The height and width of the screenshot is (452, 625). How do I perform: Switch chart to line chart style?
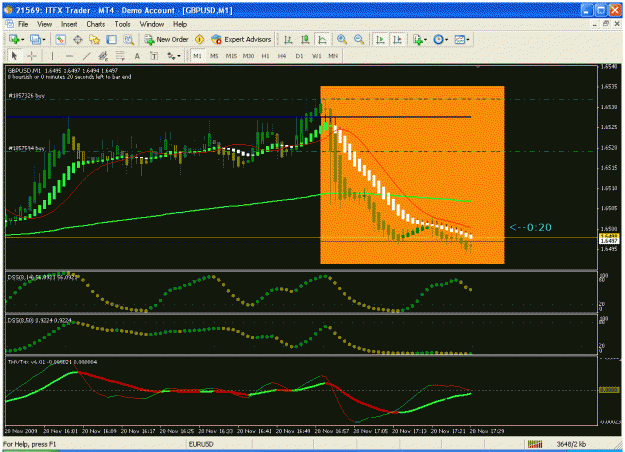pyautogui.click(x=322, y=39)
